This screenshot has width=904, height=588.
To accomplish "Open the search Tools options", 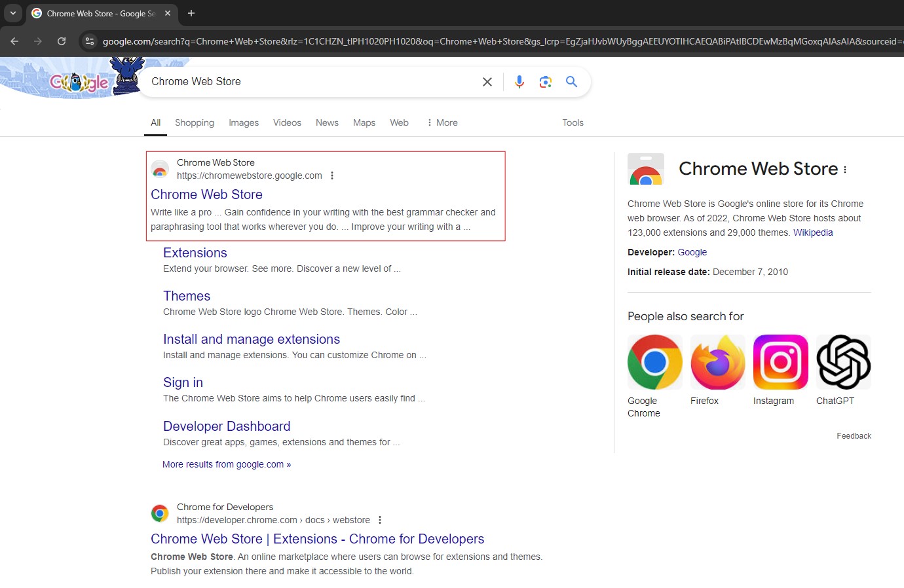I will (573, 122).
